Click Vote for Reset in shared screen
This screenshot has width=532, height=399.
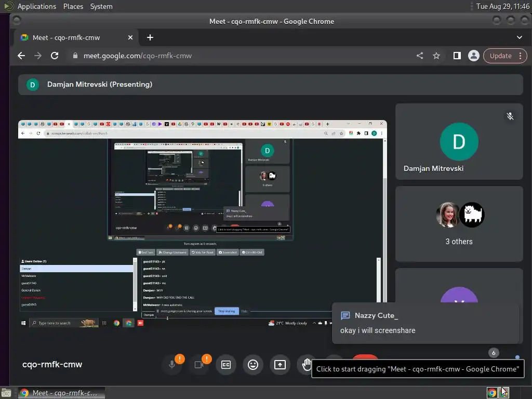pyautogui.click(x=203, y=252)
